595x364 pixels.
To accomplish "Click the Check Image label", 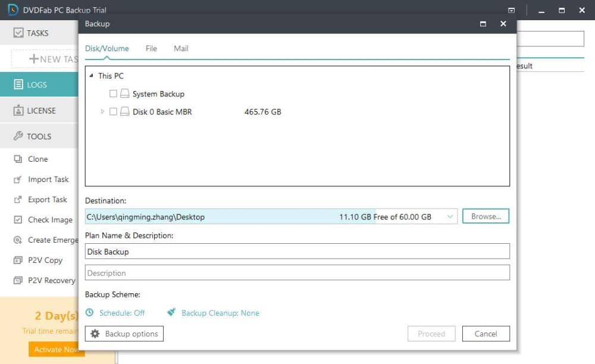I will pos(50,220).
